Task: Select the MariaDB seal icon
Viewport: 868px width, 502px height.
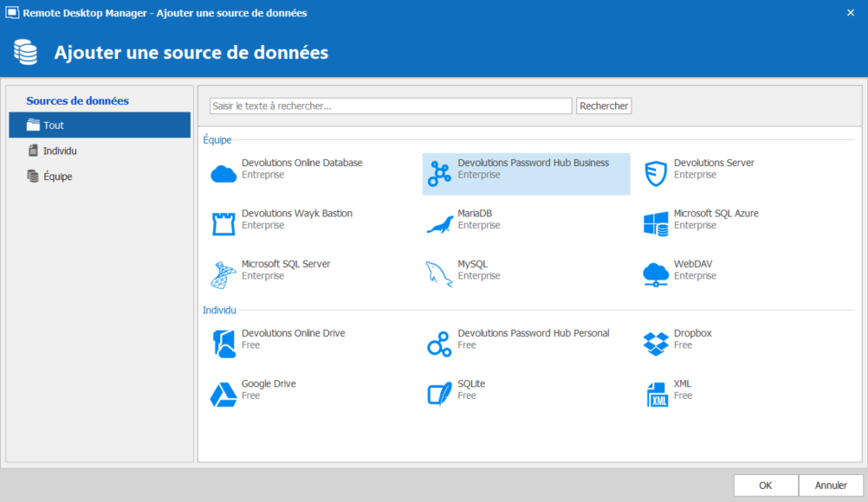Action: pos(439,224)
